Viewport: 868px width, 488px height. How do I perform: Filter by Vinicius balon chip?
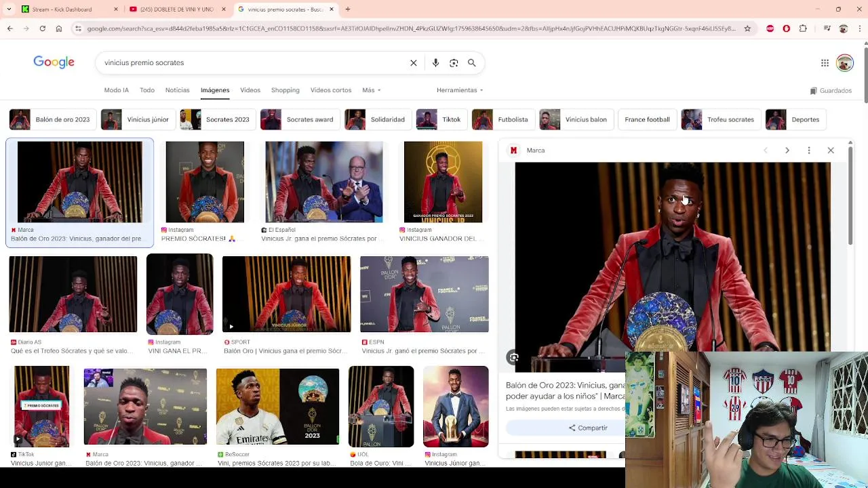tap(575, 119)
